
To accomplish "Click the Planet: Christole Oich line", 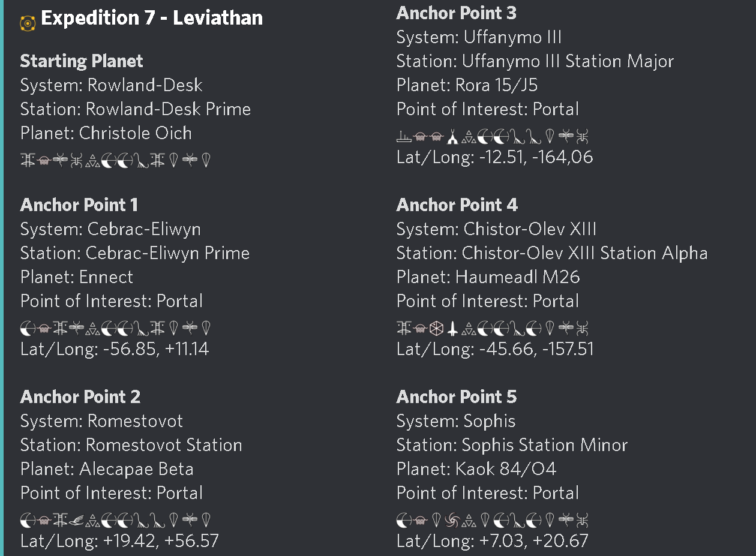I will [106, 133].
